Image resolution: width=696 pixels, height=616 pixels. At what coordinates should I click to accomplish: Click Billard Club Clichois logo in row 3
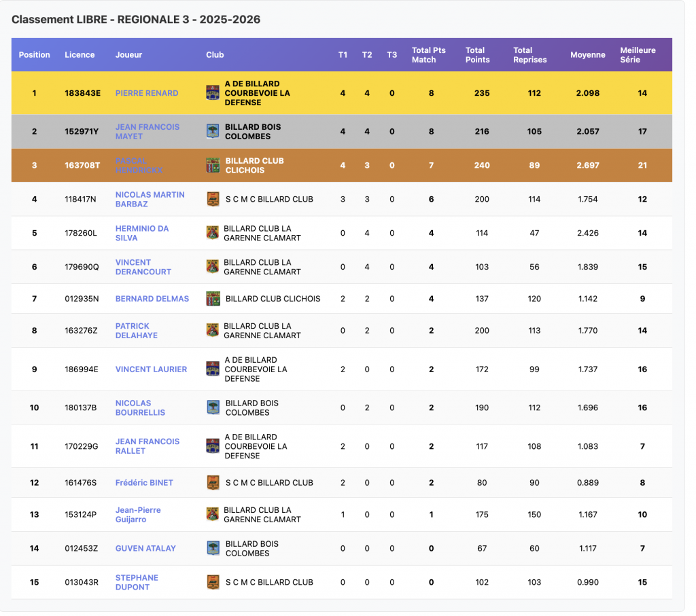click(213, 166)
